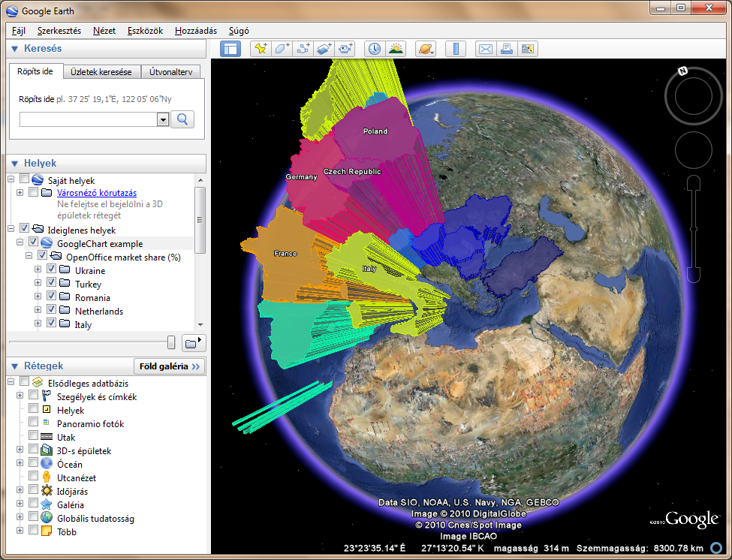The image size is (732, 560).
Task: Expand the Időjárás layer node
Action: tap(20, 491)
